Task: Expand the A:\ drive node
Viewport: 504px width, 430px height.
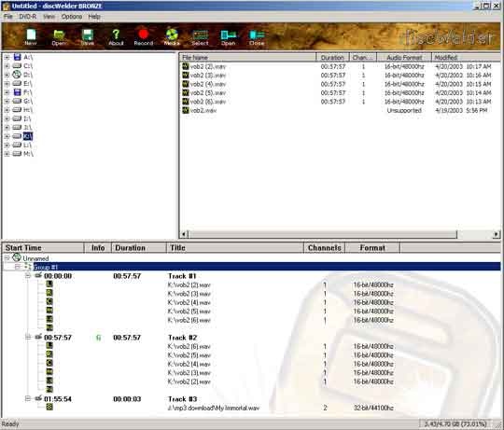Action: tap(7, 58)
